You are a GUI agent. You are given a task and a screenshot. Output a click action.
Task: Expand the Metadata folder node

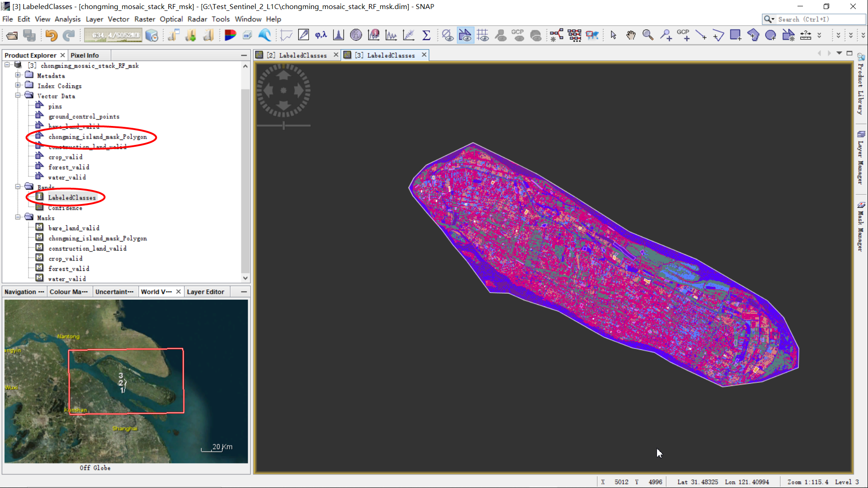18,75
